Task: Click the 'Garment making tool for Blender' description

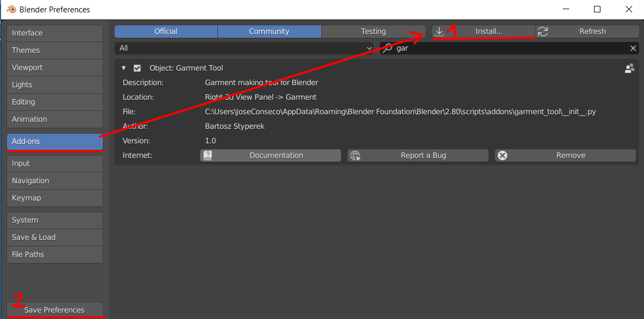Action: click(261, 83)
